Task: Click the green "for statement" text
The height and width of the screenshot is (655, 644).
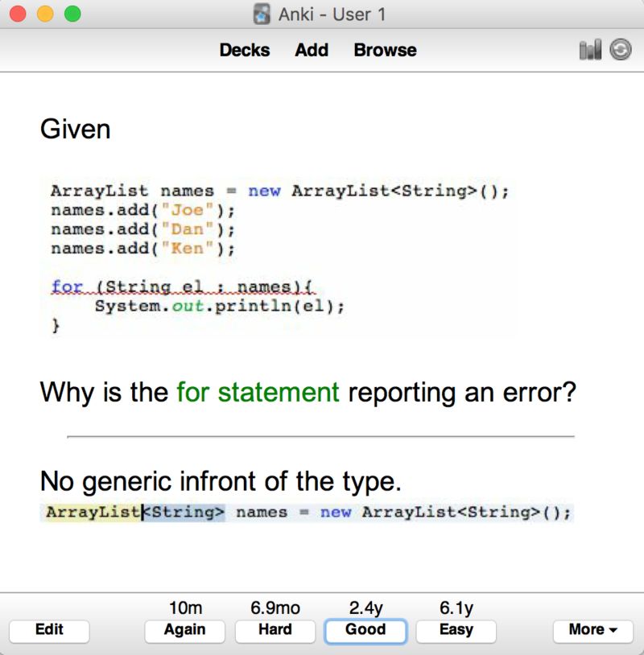Action: (x=258, y=393)
